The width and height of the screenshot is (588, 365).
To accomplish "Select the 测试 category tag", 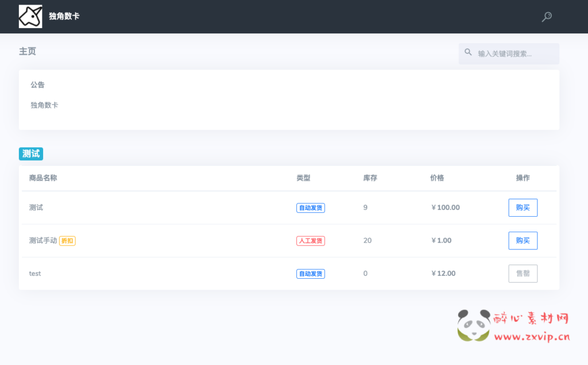I will [x=31, y=153].
